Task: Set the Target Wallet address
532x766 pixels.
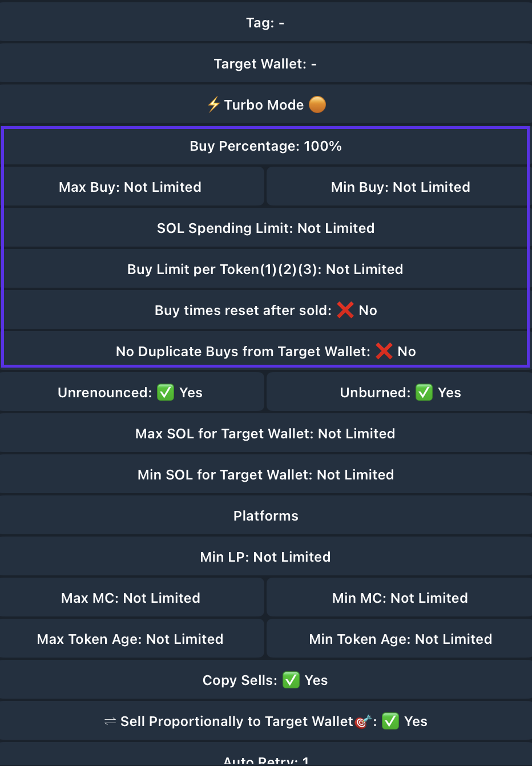Action: (265, 64)
